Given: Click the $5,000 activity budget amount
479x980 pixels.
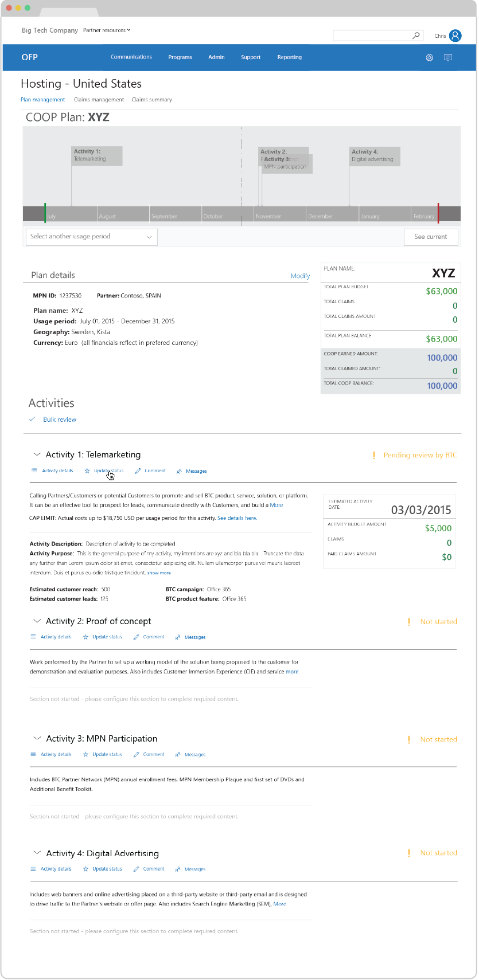Looking at the screenshot, I should pos(438,528).
